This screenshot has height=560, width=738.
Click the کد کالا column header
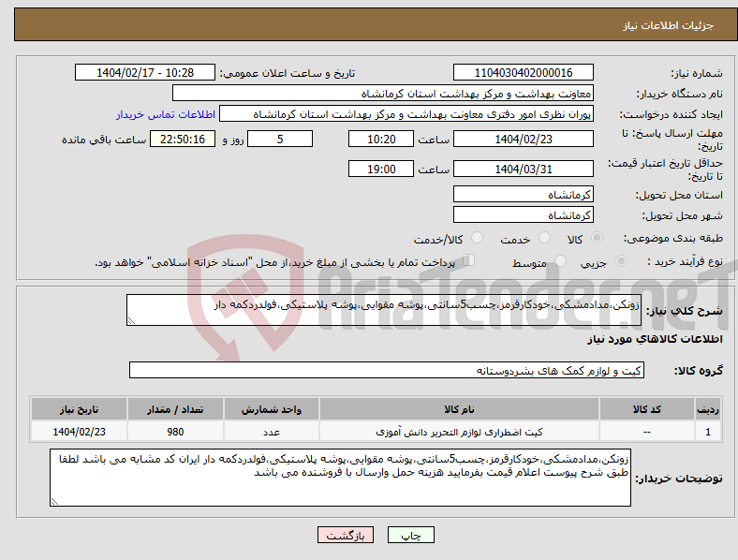647,409
